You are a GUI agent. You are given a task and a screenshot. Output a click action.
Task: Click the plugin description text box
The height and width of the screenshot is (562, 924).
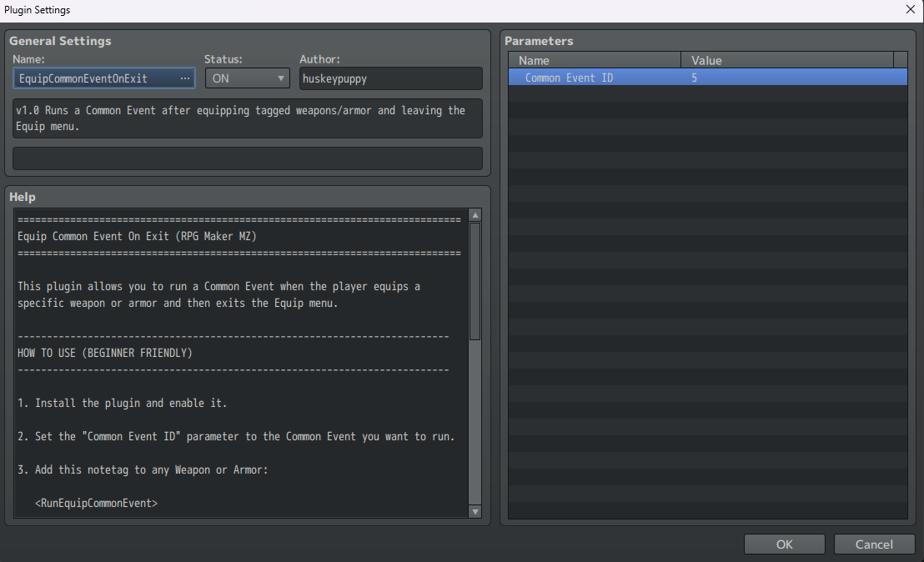248,118
